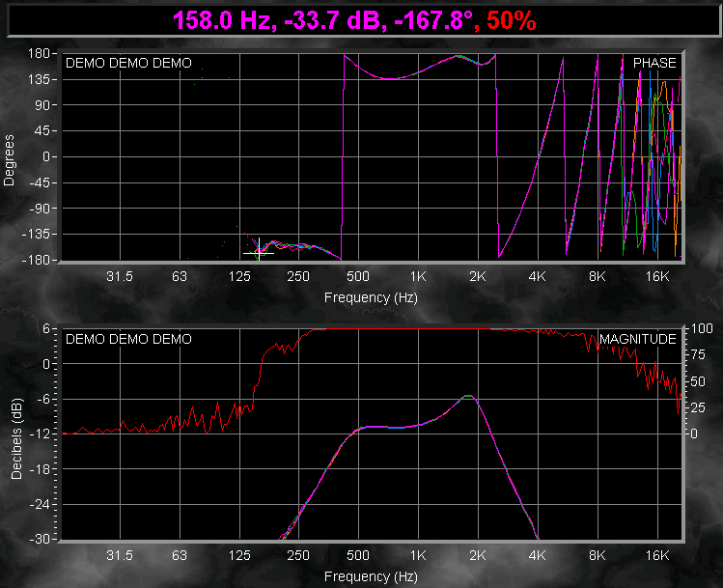Image resolution: width=723 pixels, height=588 pixels.
Task: Click the '-180' tick on phase axis
Action: (36, 260)
